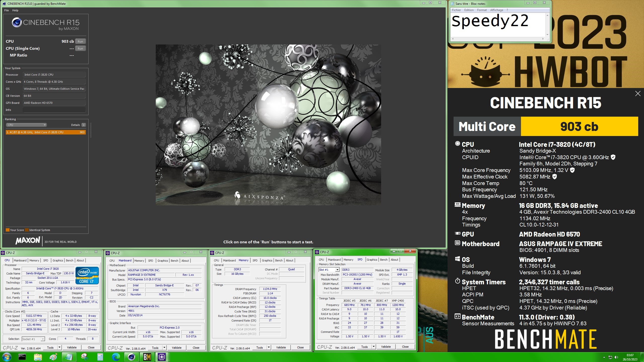The height and width of the screenshot is (362, 644).
Task: Click Tools in the Mainboard CPU-Z window
Action: click(x=155, y=348)
